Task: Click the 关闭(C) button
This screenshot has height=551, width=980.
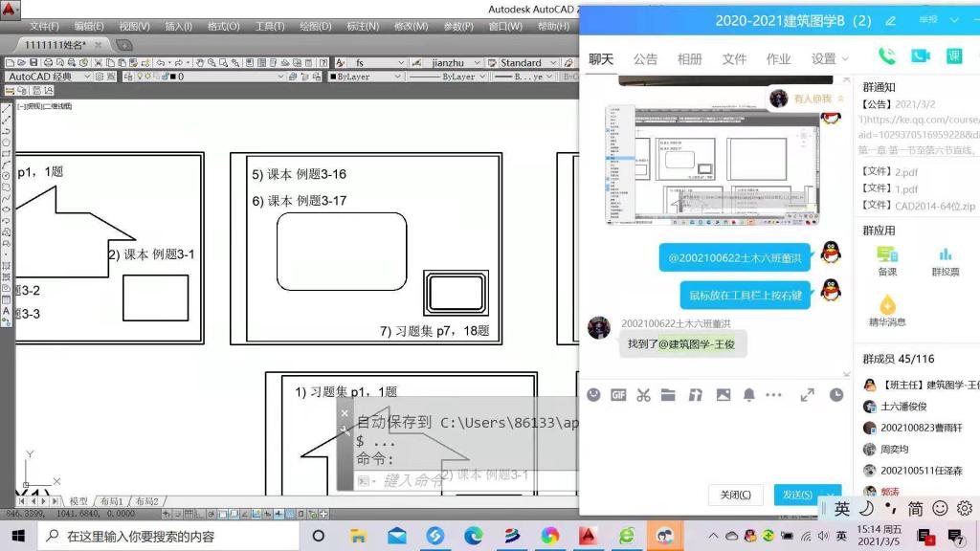Action: 735,495
